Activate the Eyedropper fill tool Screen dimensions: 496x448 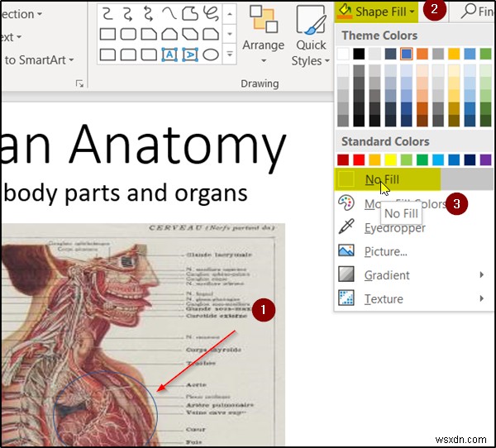tap(414, 228)
